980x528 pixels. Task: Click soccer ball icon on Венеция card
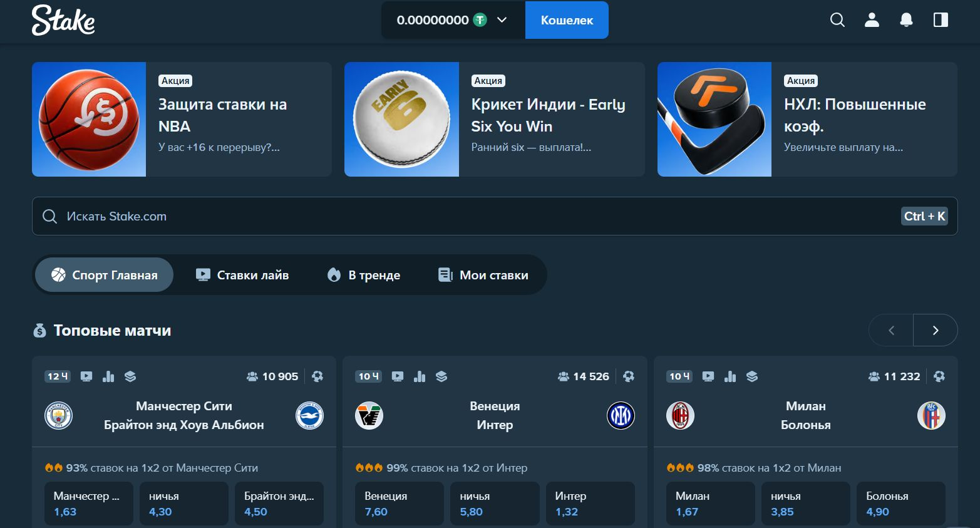tap(629, 376)
